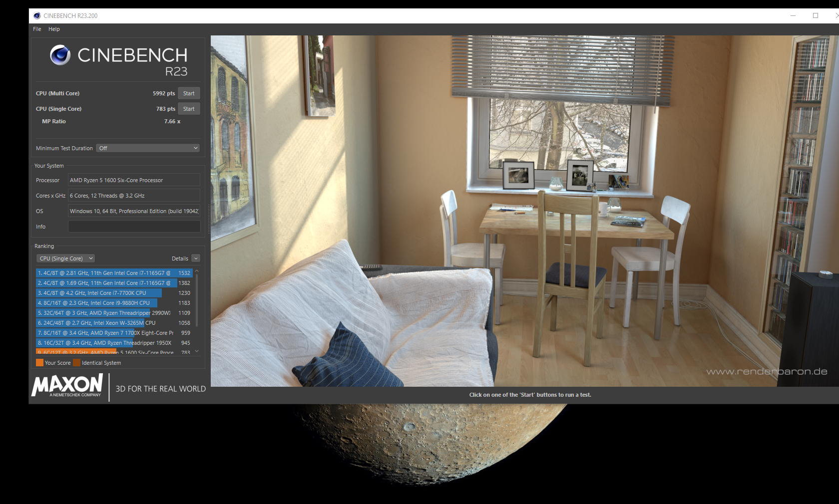Click the empty Info input field
The width and height of the screenshot is (839, 504).
coord(134,227)
